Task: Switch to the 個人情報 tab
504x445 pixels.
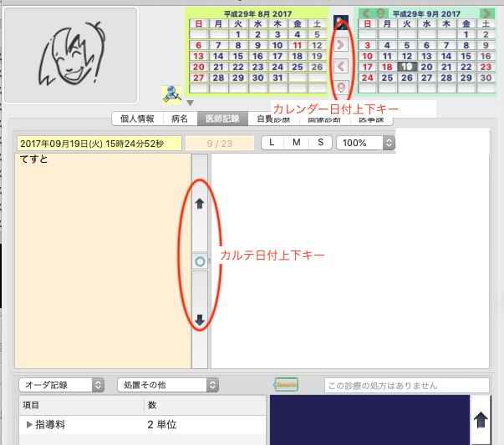Action: click(138, 119)
